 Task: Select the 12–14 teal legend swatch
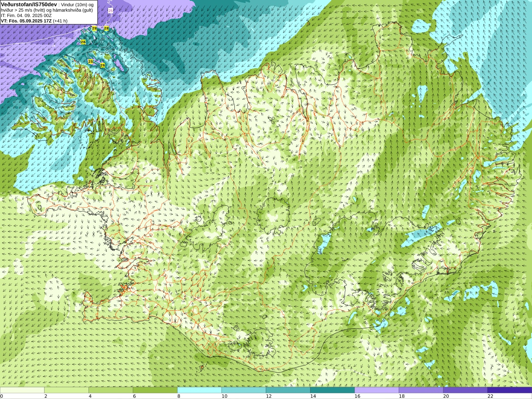pyautogui.click(x=288, y=390)
